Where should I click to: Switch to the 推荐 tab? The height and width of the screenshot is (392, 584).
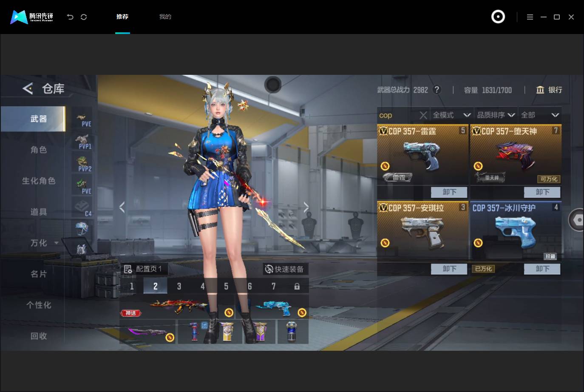(x=122, y=17)
